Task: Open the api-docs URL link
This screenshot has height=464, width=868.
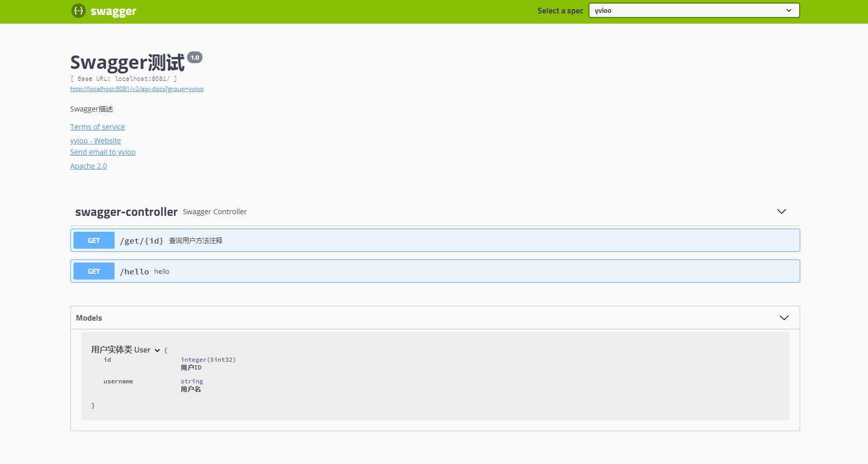Action: 137,89
